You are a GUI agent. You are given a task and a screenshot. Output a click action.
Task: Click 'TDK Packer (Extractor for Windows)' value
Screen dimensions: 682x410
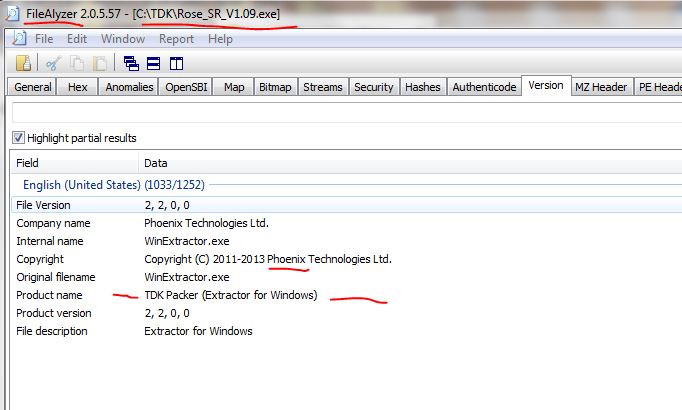[x=231, y=295]
